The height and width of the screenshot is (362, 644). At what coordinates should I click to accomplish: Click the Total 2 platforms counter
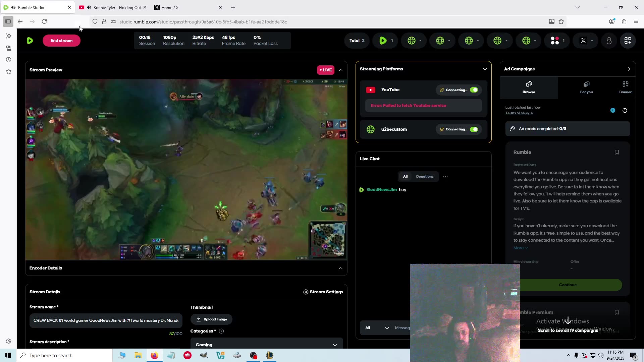tap(357, 41)
